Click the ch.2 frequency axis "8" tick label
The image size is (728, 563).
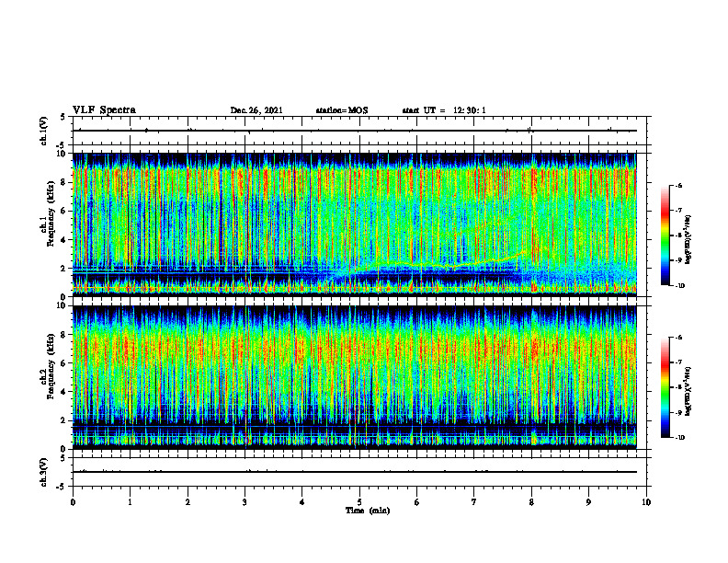[65, 335]
